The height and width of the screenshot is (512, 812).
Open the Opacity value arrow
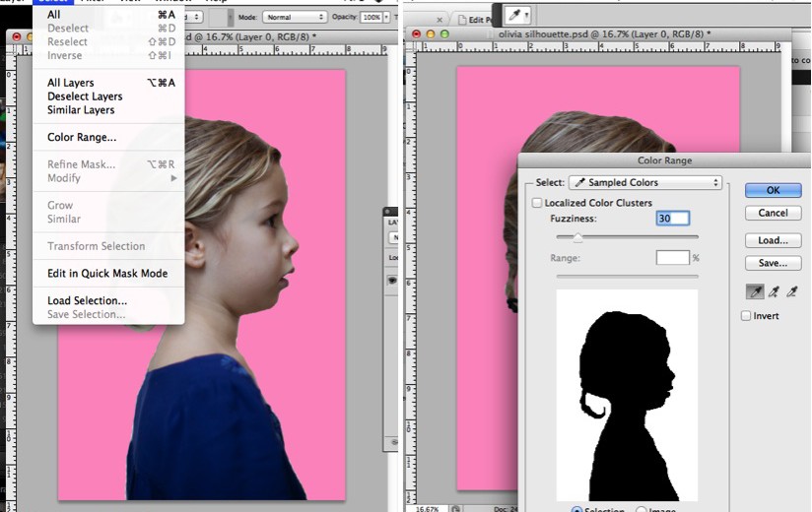point(386,17)
